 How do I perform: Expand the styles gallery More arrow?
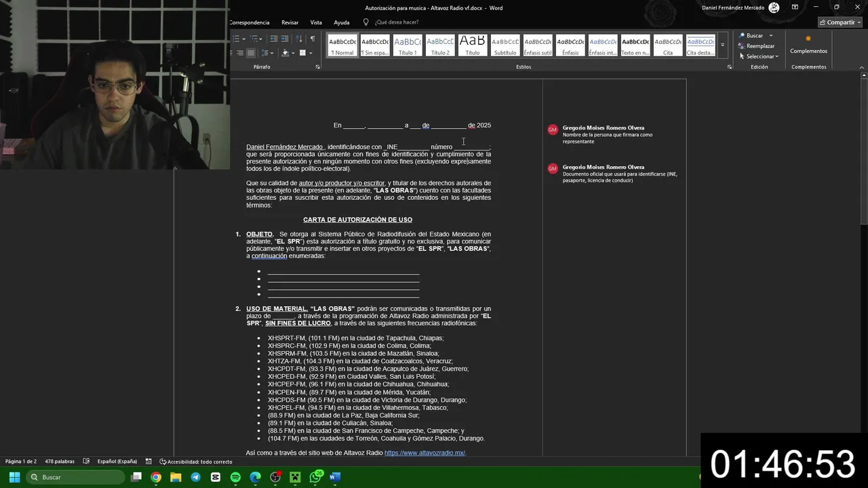[x=722, y=45]
